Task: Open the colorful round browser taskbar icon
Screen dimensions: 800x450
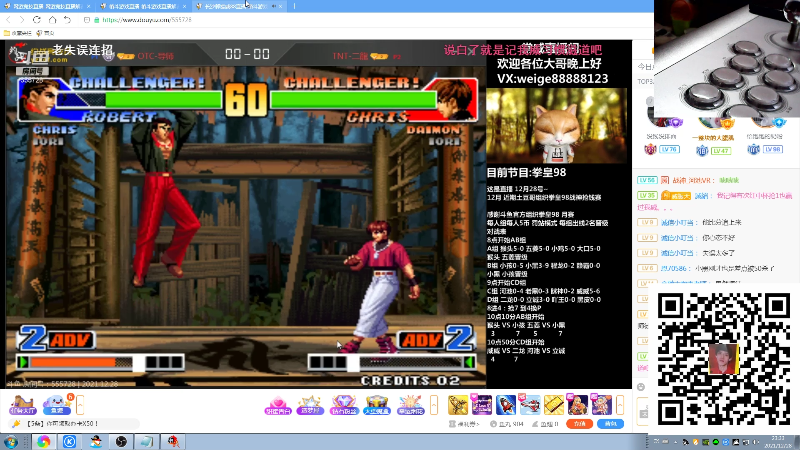Action: tap(44, 442)
